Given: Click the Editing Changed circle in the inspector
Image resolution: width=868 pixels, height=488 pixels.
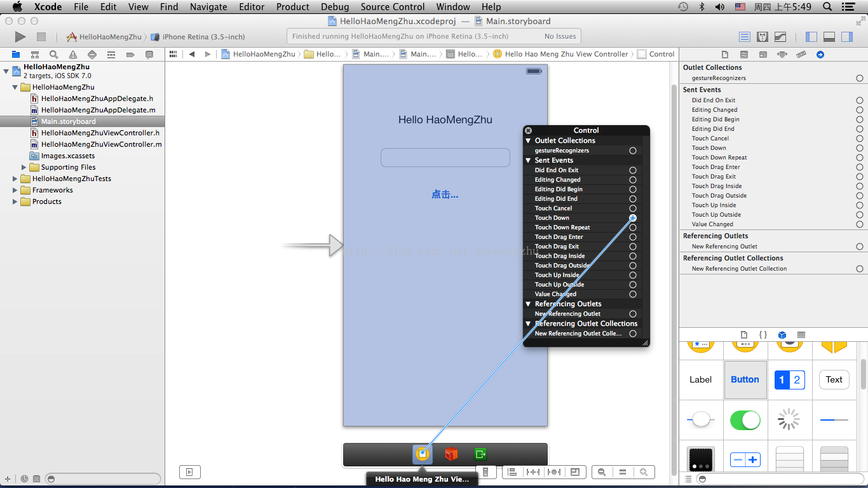Looking at the screenshot, I should click(x=860, y=110).
